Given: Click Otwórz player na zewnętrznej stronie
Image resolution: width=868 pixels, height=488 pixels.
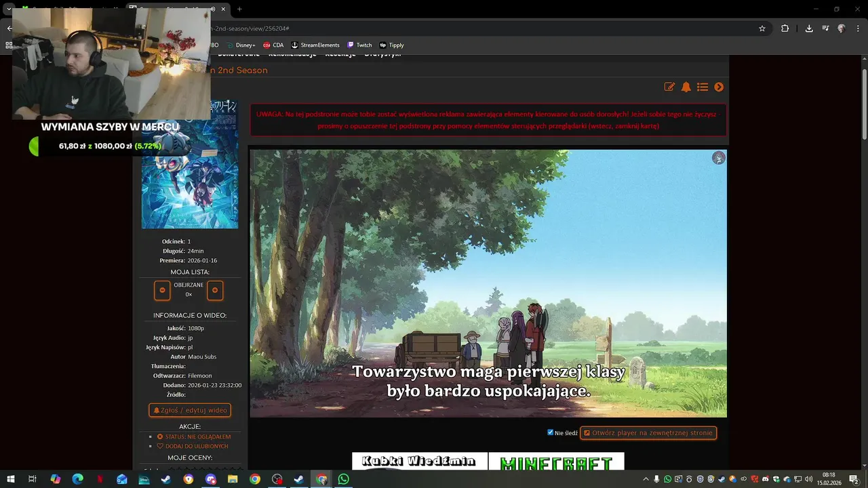Looking at the screenshot, I should [648, 432].
